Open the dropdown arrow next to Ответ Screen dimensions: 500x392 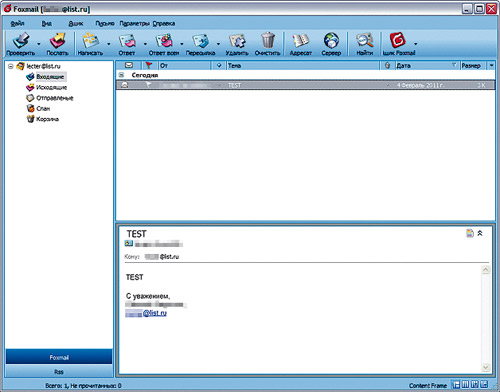pyautogui.click(x=145, y=44)
